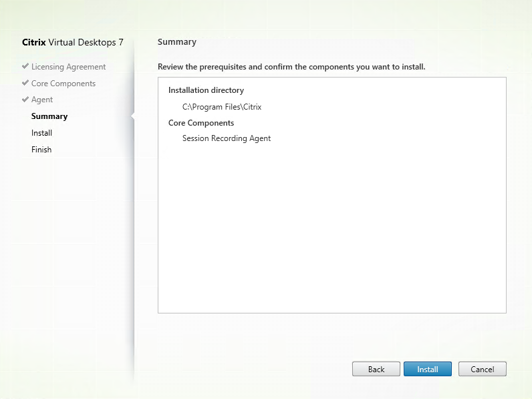532x399 pixels.
Task: Open the Agent step in the sidebar
Action: tap(42, 100)
